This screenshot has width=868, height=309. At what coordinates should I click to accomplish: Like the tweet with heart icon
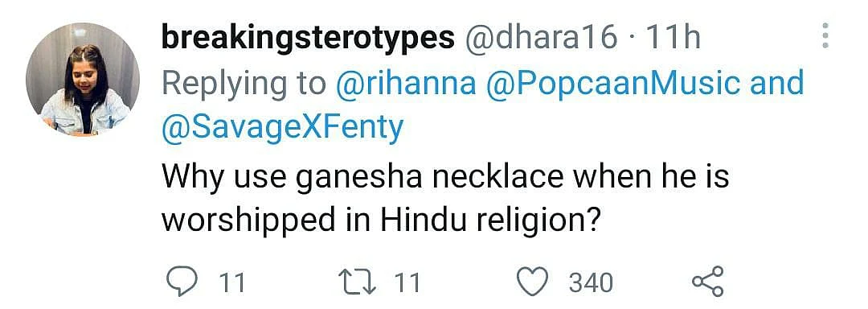(533, 282)
